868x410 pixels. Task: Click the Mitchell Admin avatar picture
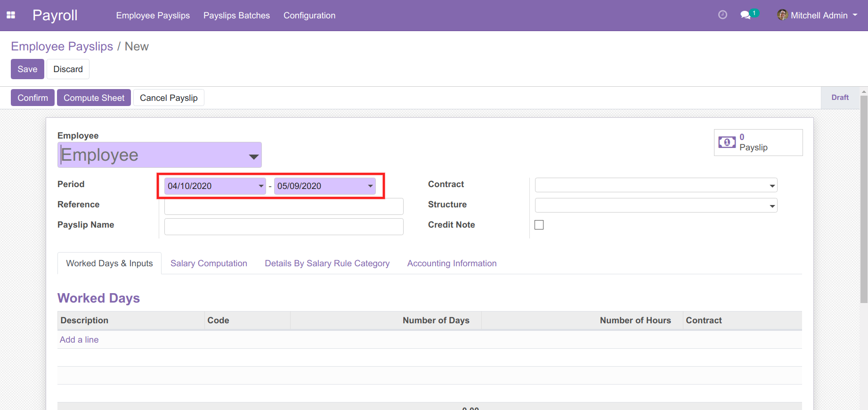point(782,15)
